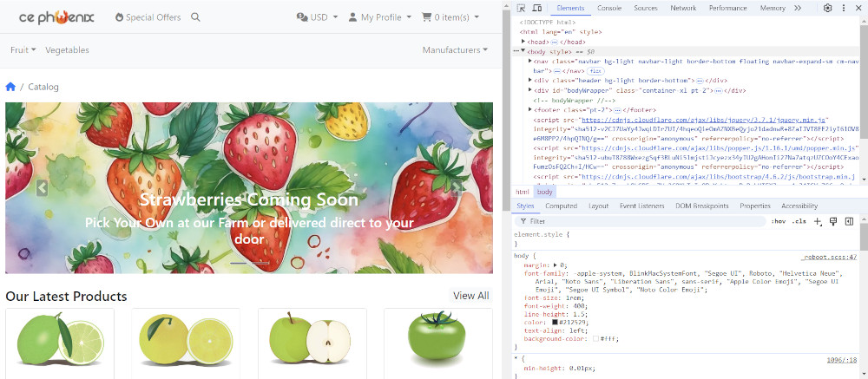This screenshot has height=379, width=868.
Task: Click the green apple product thumbnail
Action: pos(310,338)
